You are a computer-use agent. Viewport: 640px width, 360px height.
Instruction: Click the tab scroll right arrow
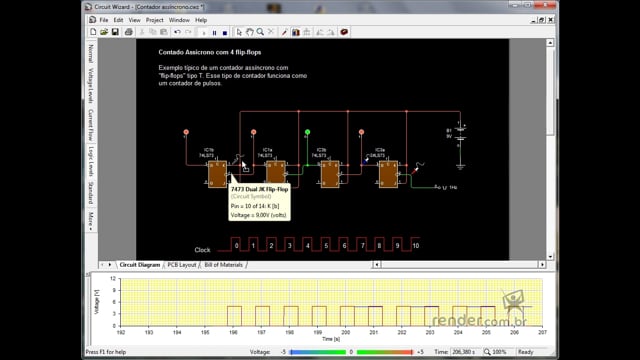(x=110, y=265)
